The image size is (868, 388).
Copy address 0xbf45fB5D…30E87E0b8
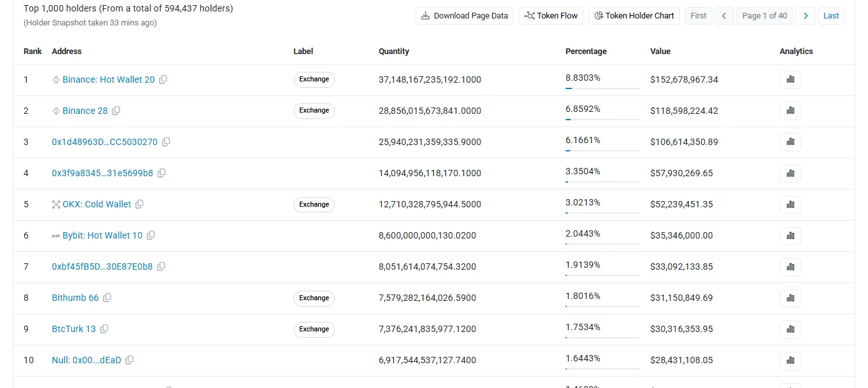(161, 267)
